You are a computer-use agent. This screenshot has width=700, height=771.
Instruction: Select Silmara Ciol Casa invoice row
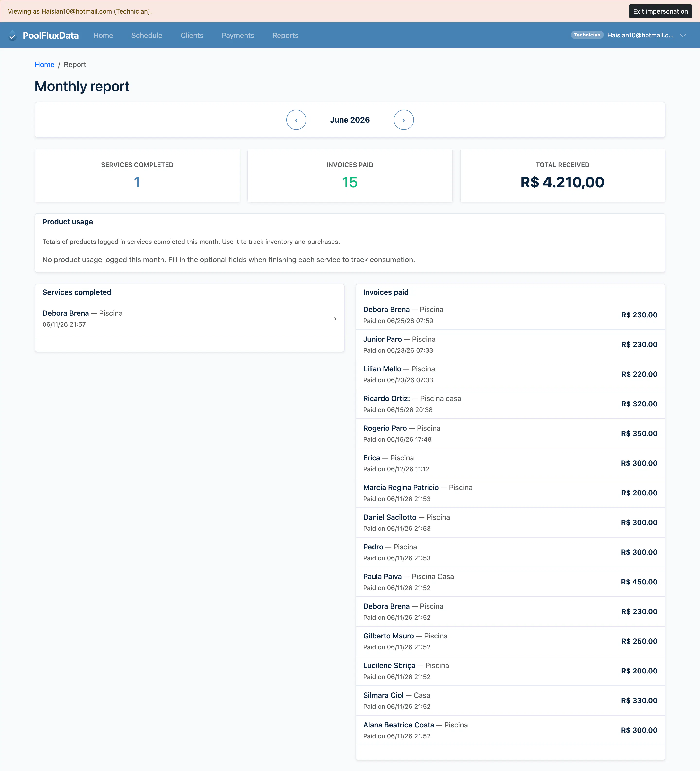pos(510,700)
